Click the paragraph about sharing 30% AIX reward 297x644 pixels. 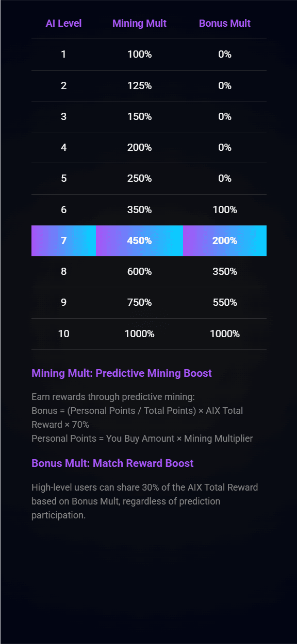pos(145,501)
